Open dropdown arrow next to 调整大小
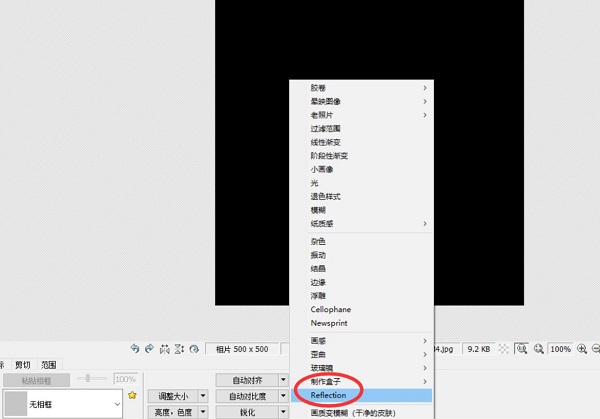 tap(203, 396)
